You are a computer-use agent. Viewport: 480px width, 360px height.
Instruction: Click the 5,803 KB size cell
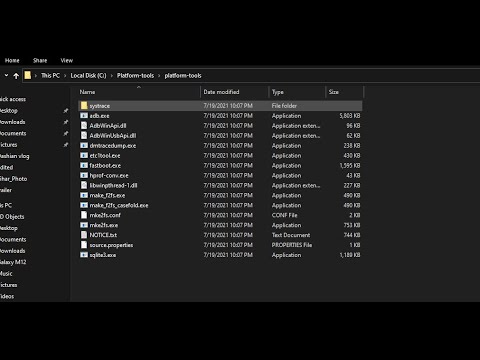[350, 116]
